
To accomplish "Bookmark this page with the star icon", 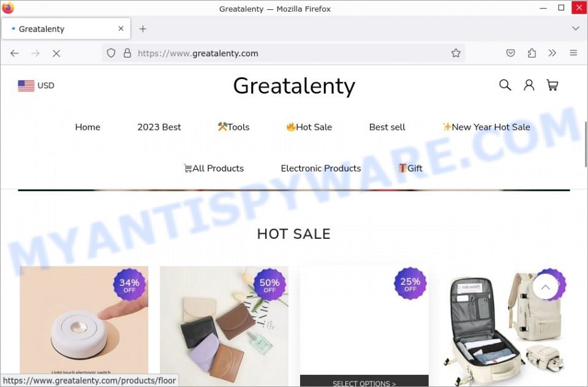I will (x=456, y=53).
